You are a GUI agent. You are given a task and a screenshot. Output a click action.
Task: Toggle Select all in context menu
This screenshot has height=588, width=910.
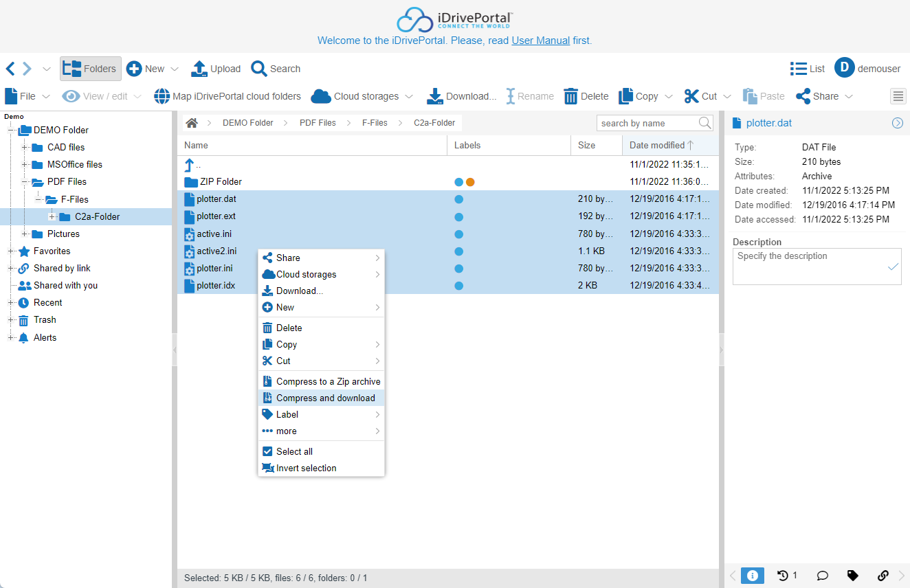click(x=294, y=451)
